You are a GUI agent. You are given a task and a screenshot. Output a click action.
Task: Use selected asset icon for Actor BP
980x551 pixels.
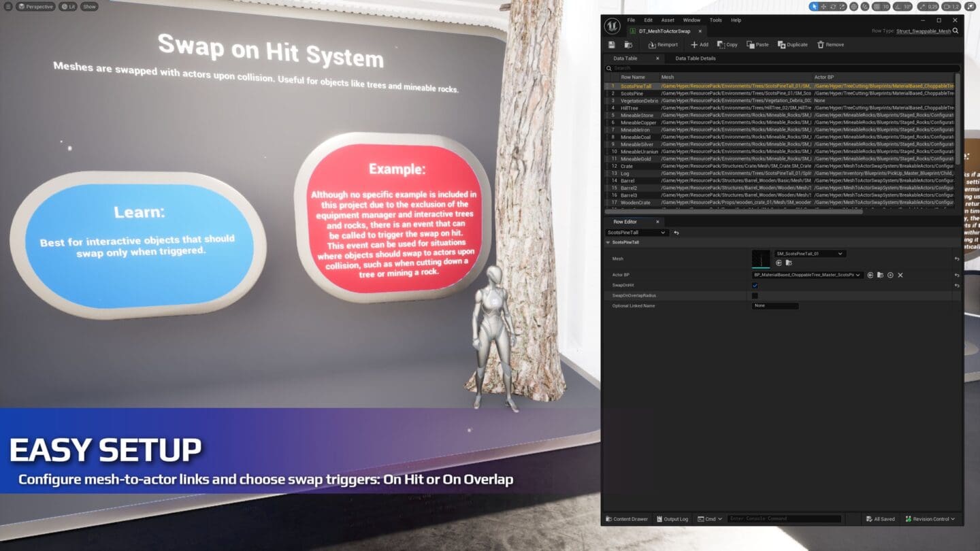pyautogui.click(x=870, y=275)
